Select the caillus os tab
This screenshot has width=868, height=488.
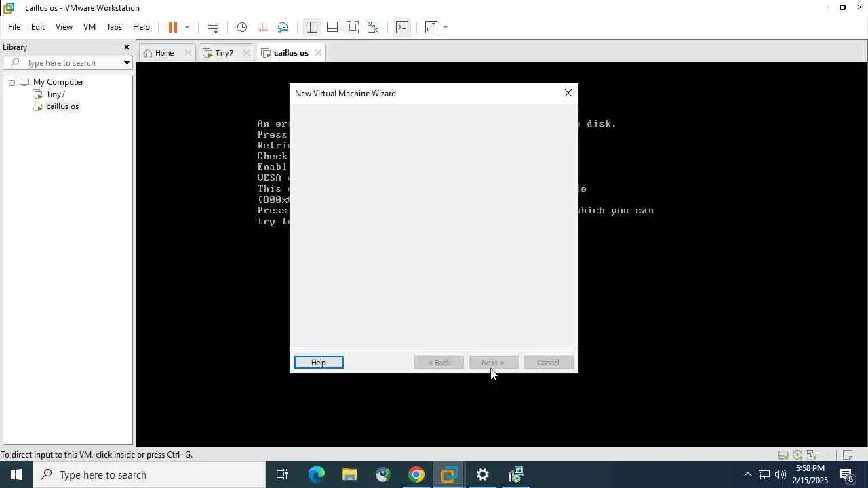[291, 53]
